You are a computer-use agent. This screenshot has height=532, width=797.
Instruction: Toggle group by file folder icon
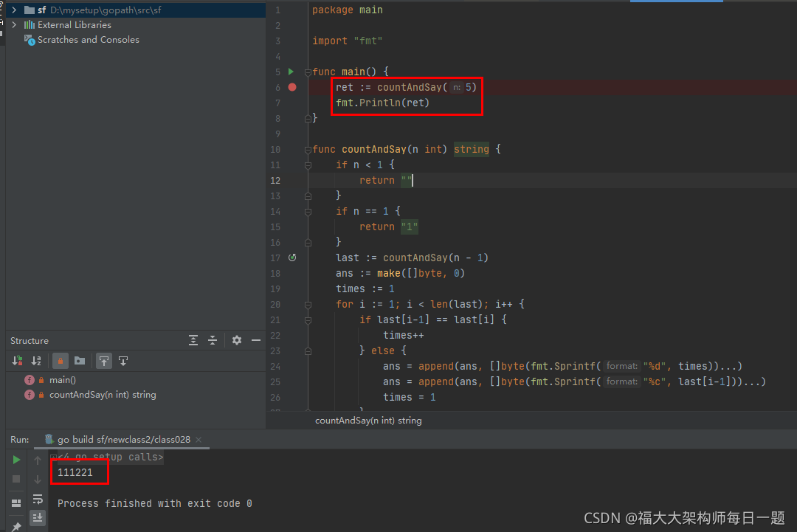point(80,361)
